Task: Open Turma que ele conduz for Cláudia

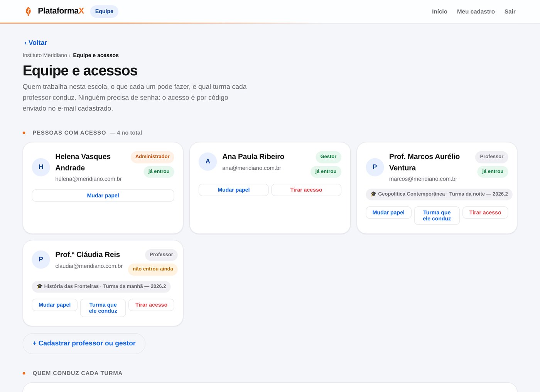Action: [x=103, y=308]
